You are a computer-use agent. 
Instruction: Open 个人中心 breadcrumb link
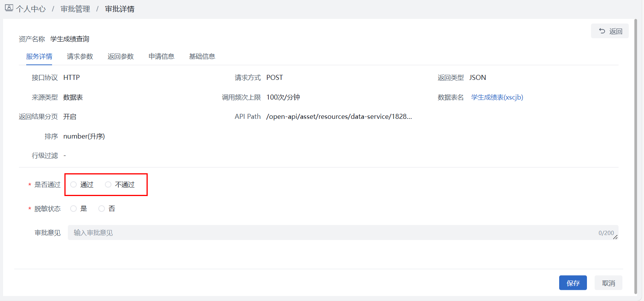coord(31,9)
